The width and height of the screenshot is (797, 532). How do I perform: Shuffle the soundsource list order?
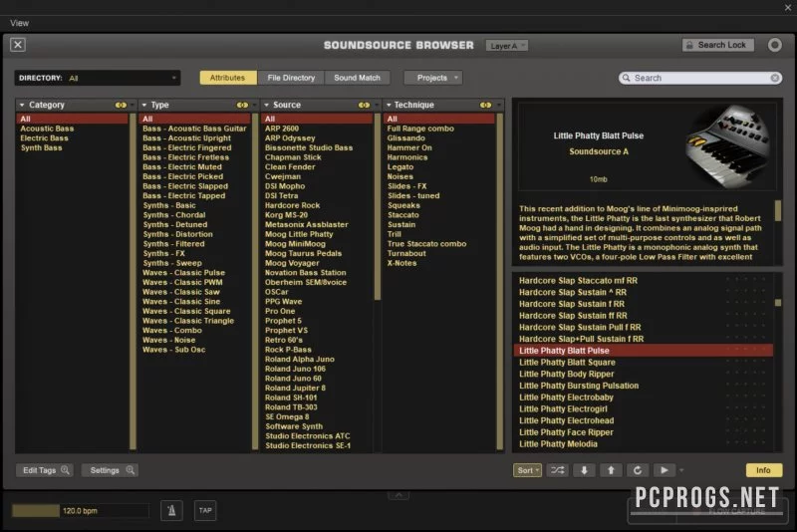558,470
